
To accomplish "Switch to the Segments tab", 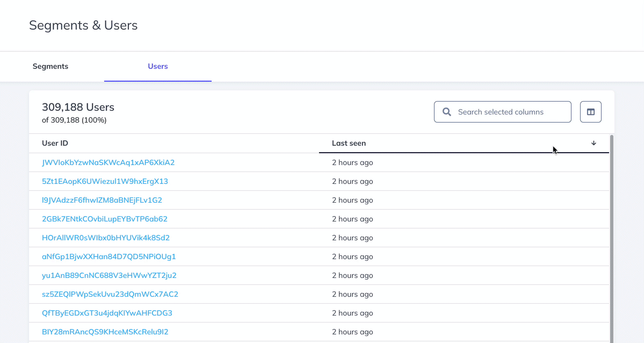I will pos(50,66).
